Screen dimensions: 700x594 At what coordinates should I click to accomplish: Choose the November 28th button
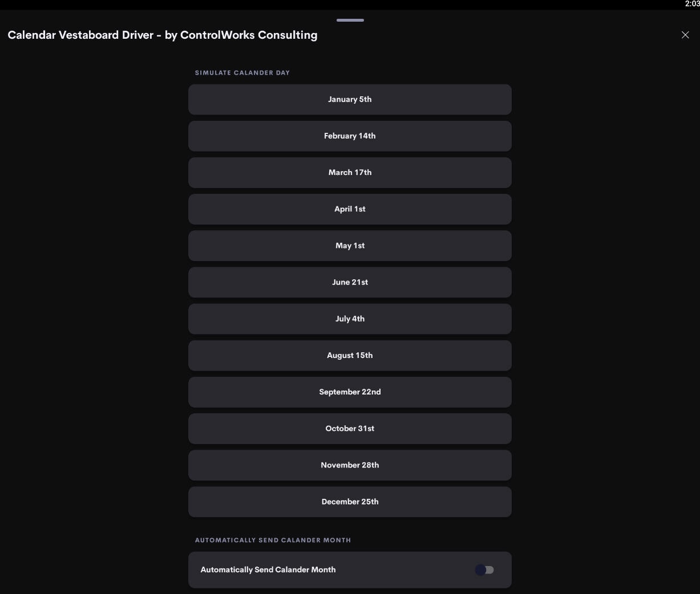coord(350,465)
